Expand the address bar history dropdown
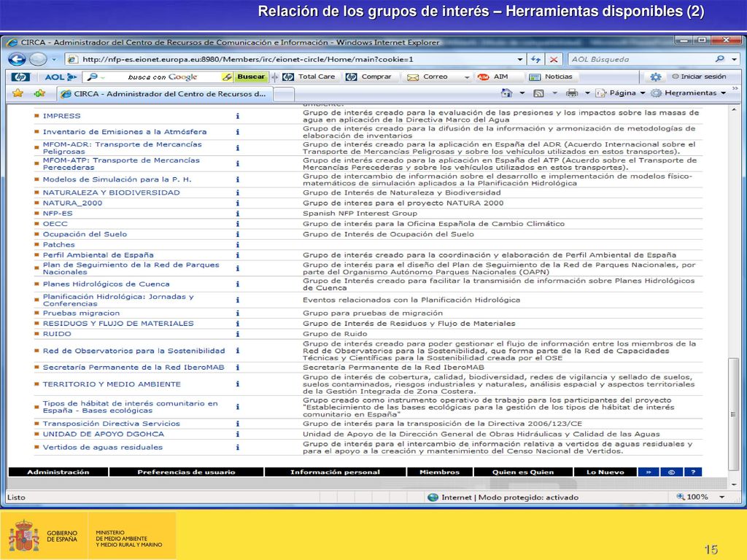 pyautogui.click(x=519, y=60)
